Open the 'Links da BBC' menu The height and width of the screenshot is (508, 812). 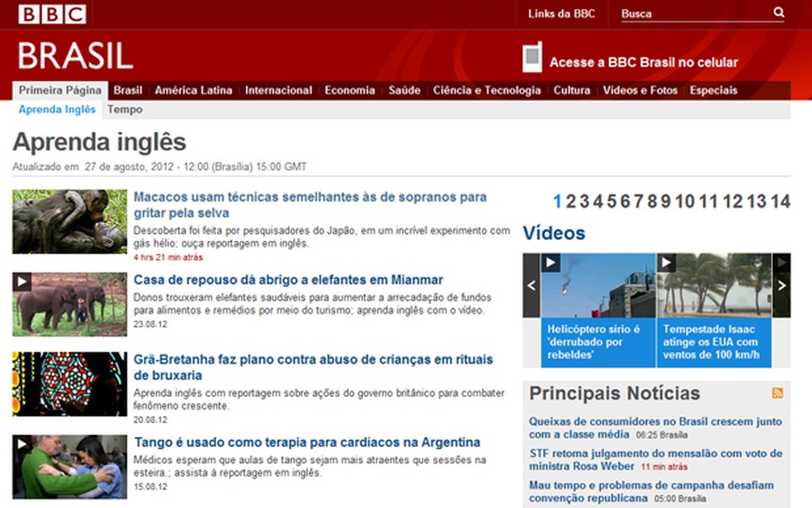(x=560, y=12)
